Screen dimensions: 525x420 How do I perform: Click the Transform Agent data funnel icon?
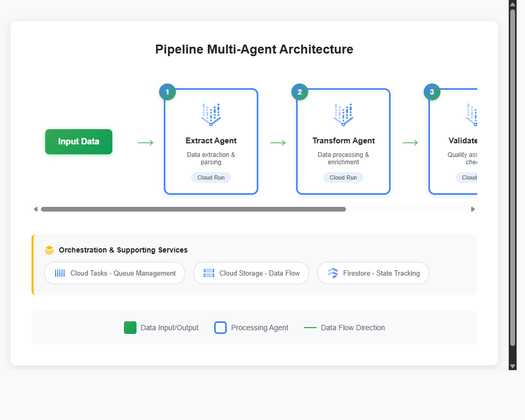click(x=343, y=114)
